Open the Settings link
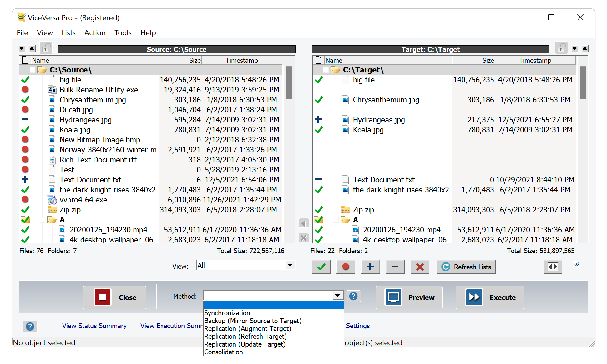 (x=357, y=326)
